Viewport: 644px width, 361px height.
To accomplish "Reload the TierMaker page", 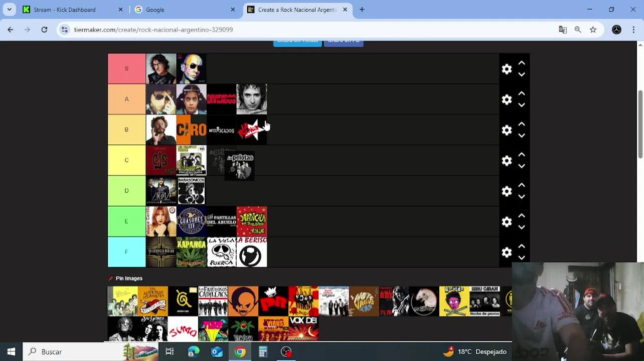I will point(44,30).
